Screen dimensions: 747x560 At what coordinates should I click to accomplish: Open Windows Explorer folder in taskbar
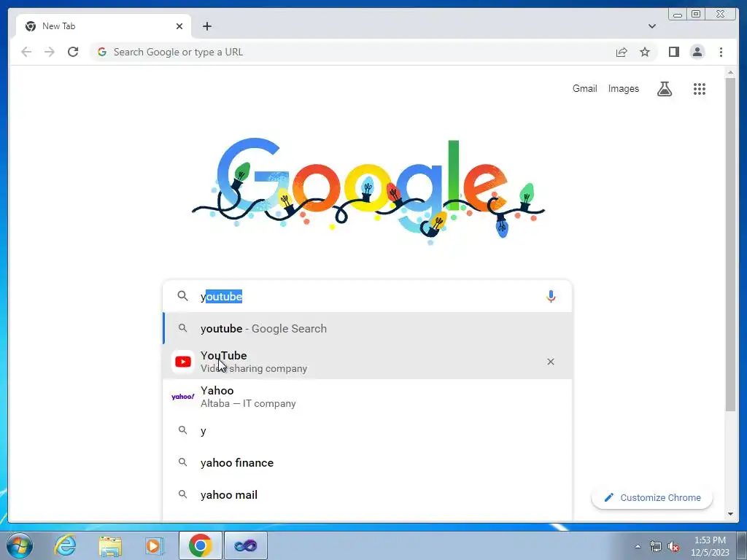point(110,545)
